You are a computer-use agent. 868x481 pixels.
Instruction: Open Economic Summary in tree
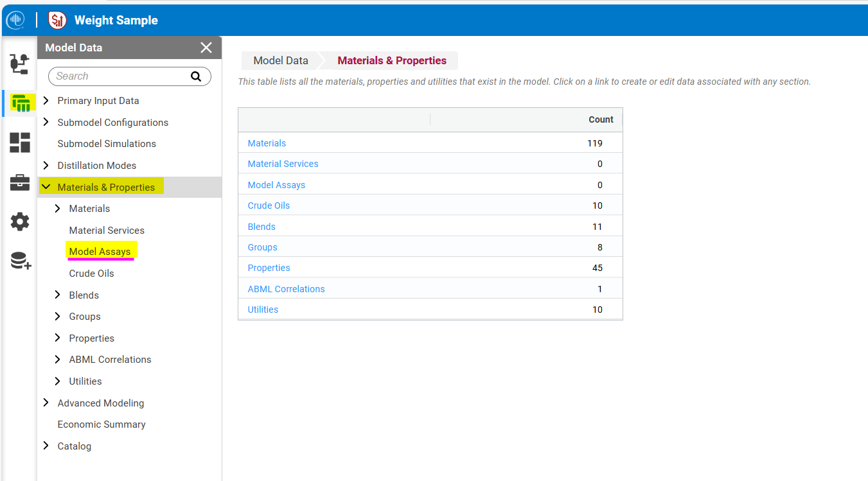(x=102, y=424)
